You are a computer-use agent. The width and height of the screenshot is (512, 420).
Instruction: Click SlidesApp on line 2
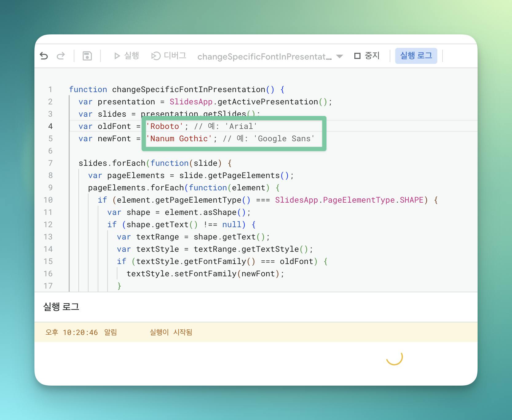[191, 102]
